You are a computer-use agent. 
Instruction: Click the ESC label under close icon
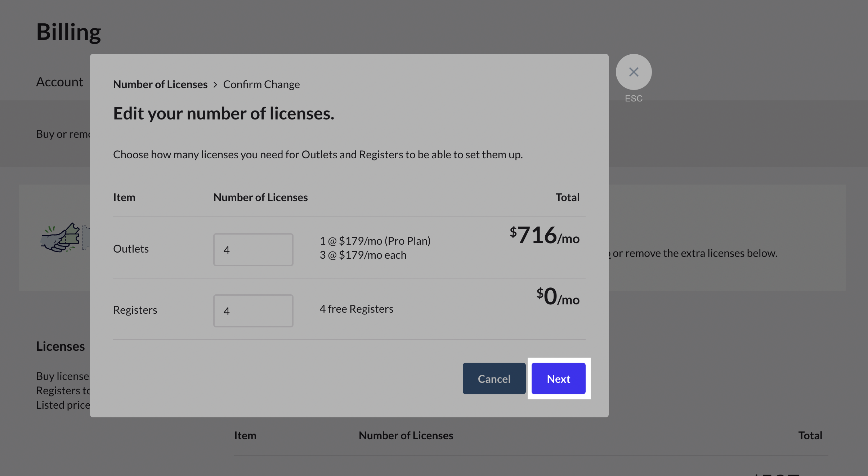coord(634,99)
